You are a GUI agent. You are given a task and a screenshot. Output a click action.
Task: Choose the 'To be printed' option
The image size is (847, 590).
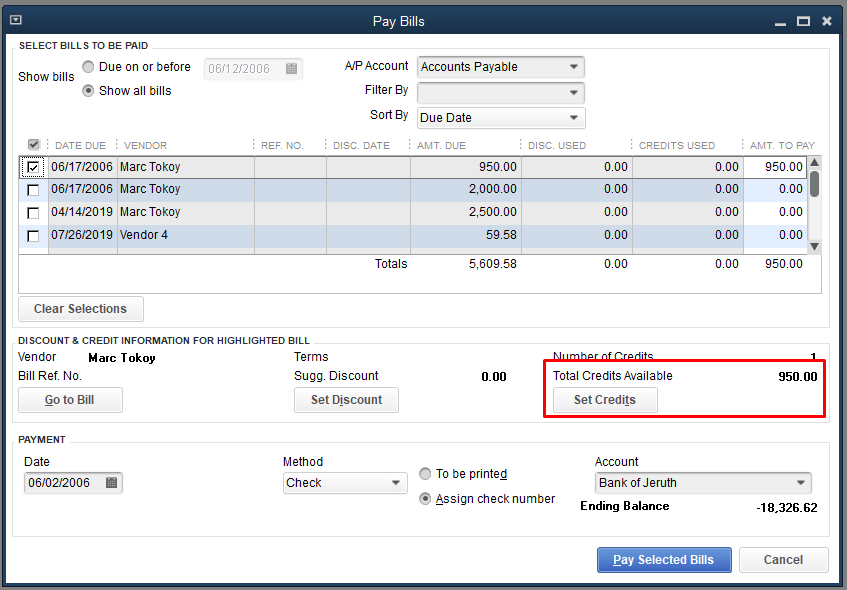point(426,474)
